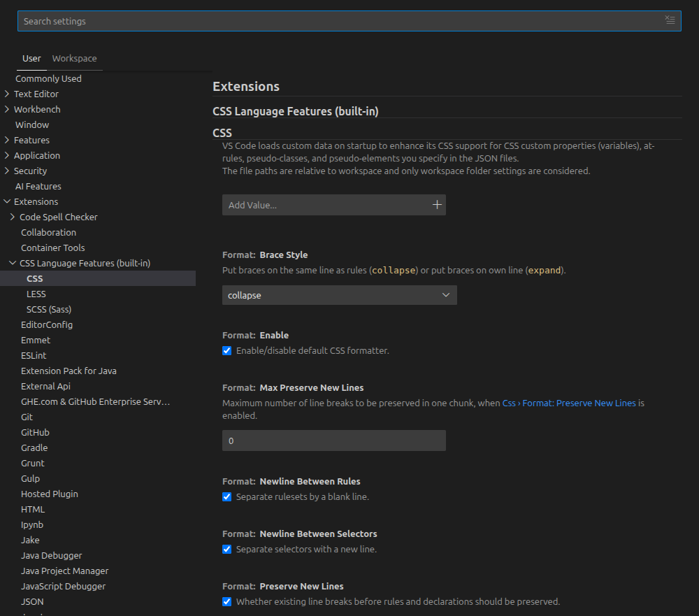Expand the Workbench tree section

[x=7, y=109]
